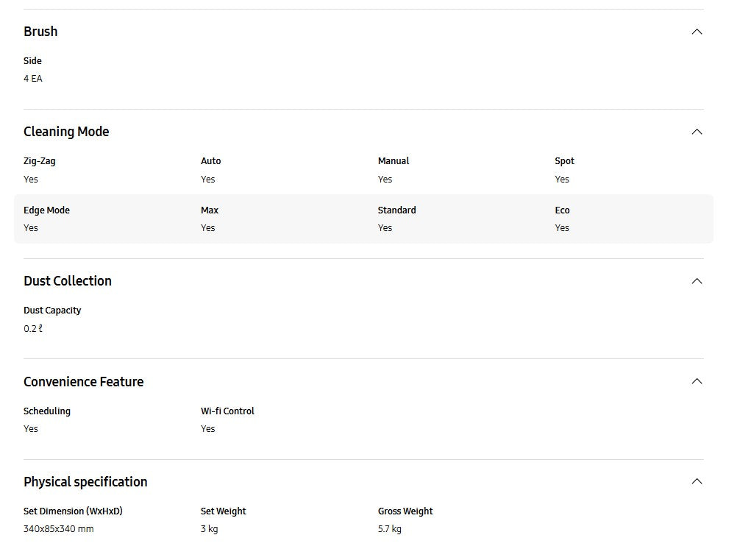Collapse the Physical specification section chevron
The width and height of the screenshot is (740, 560).
click(696, 481)
